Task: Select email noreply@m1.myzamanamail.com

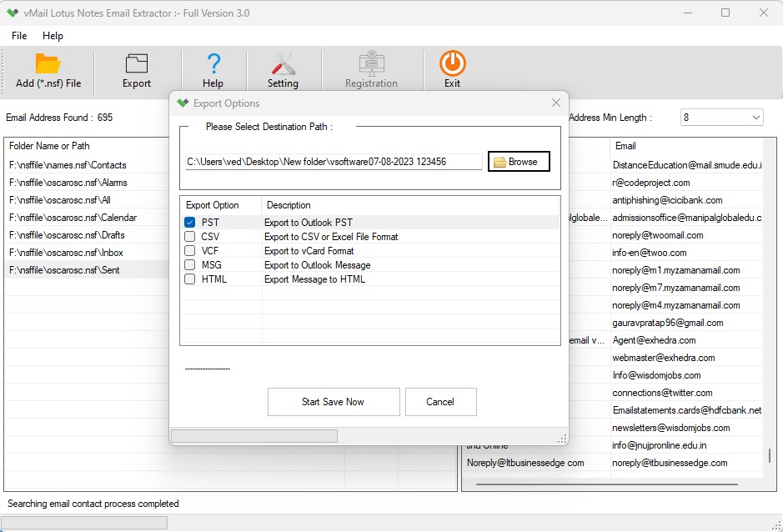Action: pyautogui.click(x=676, y=269)
